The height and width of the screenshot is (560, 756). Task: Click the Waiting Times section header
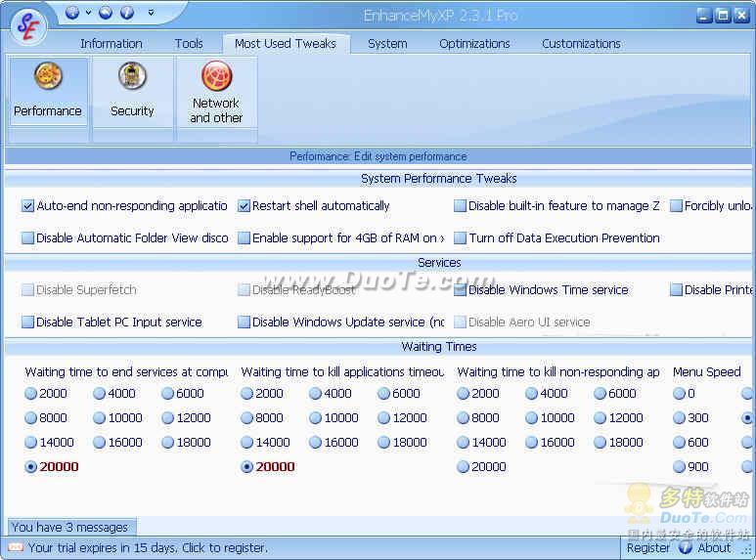pyautogui.click(x=439, y=347)
